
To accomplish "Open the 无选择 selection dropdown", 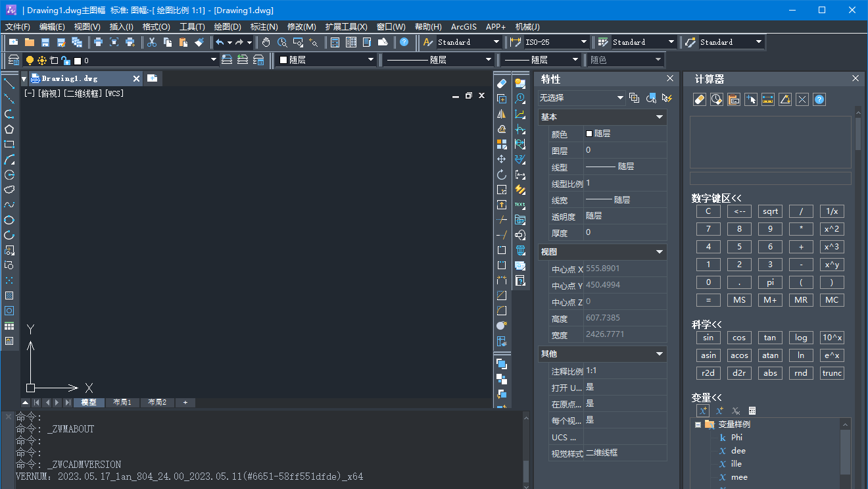I will 581,98.
